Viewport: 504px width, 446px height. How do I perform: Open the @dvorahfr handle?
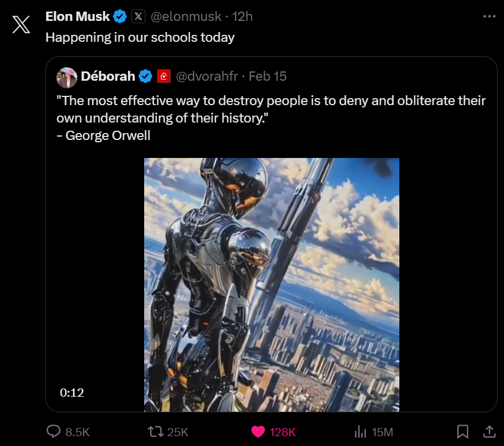[x=208, y=76]
